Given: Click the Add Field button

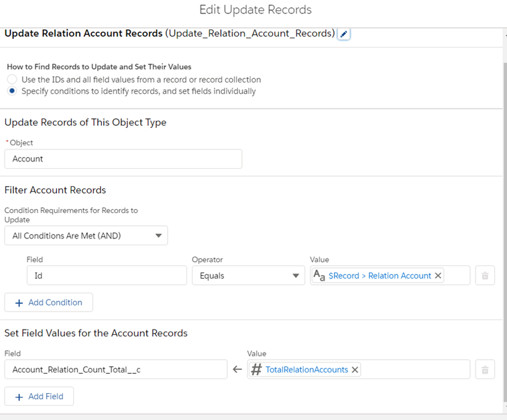Looking at the screenshot, I should 39,396.
